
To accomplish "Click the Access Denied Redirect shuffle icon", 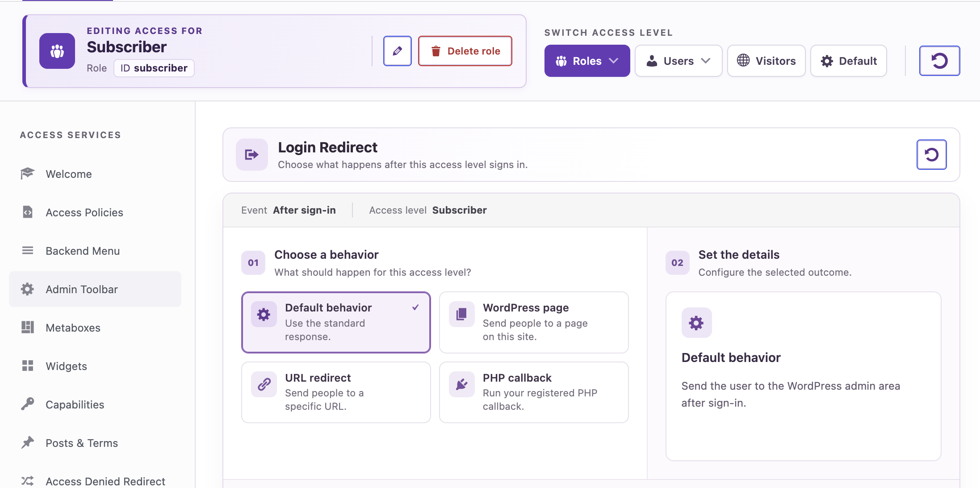I will coord(28,481).
